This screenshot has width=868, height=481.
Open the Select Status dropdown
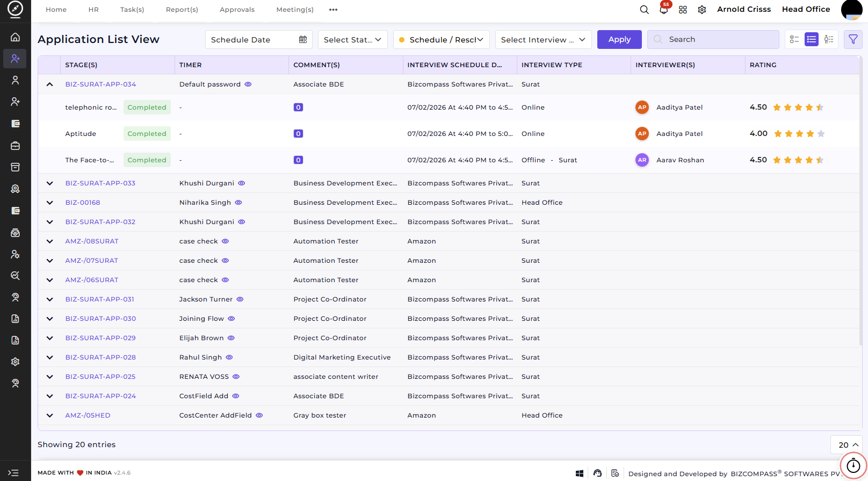point(353,39)
